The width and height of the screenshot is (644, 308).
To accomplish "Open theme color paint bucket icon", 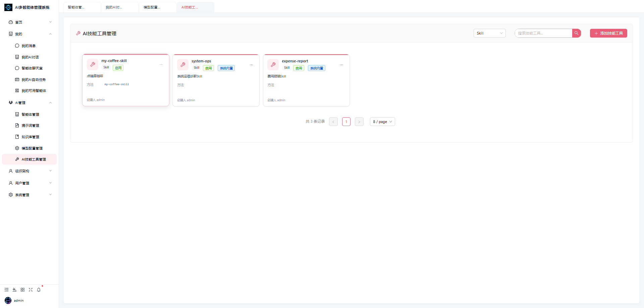I will (14, 290).
